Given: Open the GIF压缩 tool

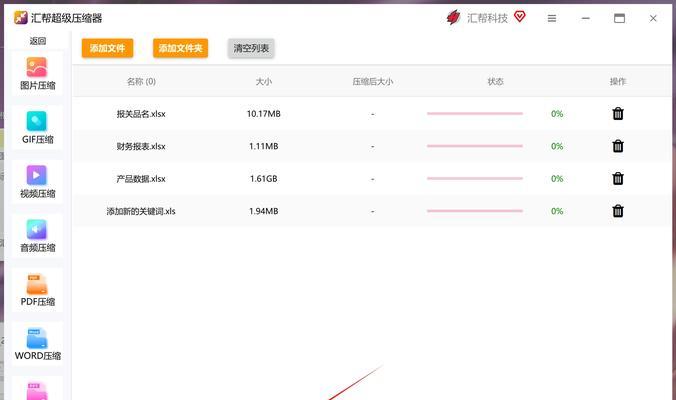Looking at the screenshot, I should coord(37,128).
